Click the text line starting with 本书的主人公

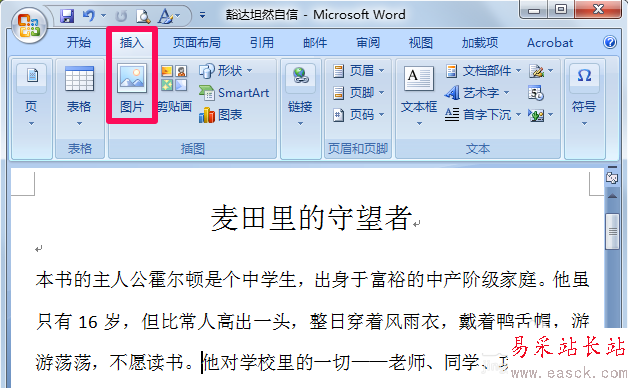click(x=312, y=279)
